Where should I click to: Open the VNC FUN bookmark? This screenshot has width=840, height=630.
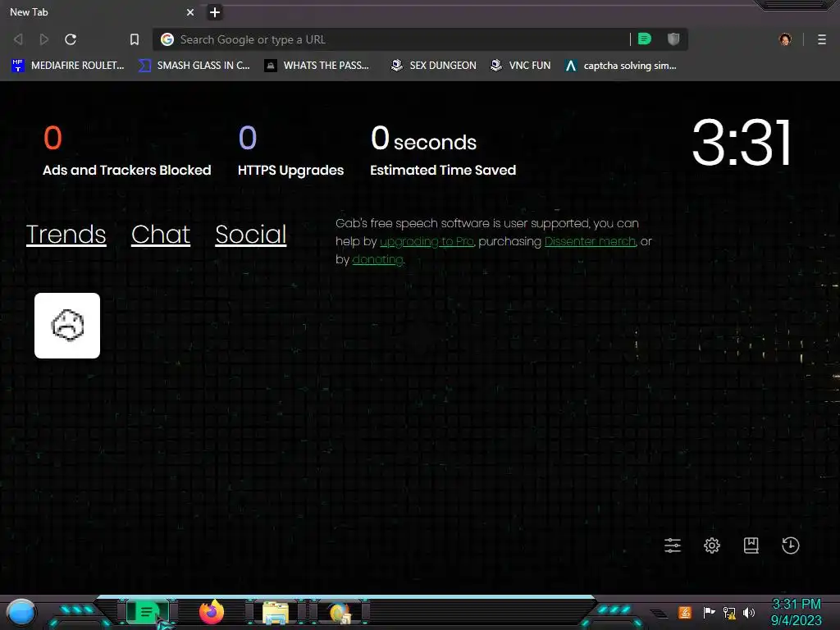521,66
